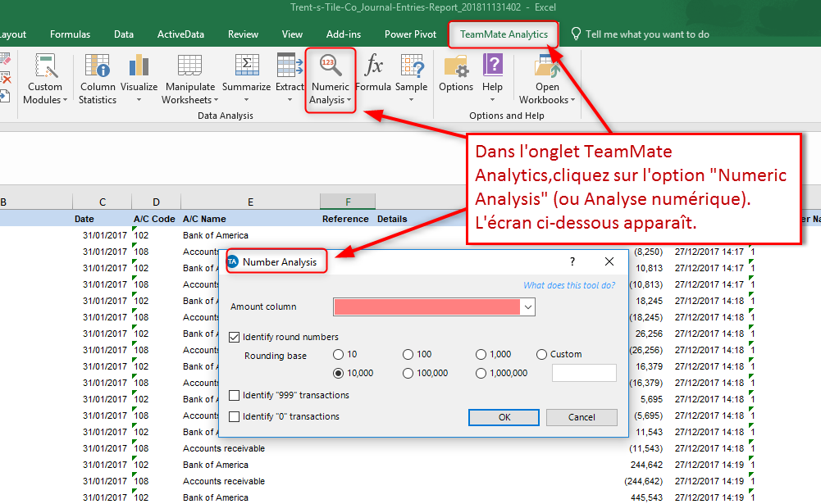
Task: Switch to the Formulas ribbon tab
Action: (71, 34)
